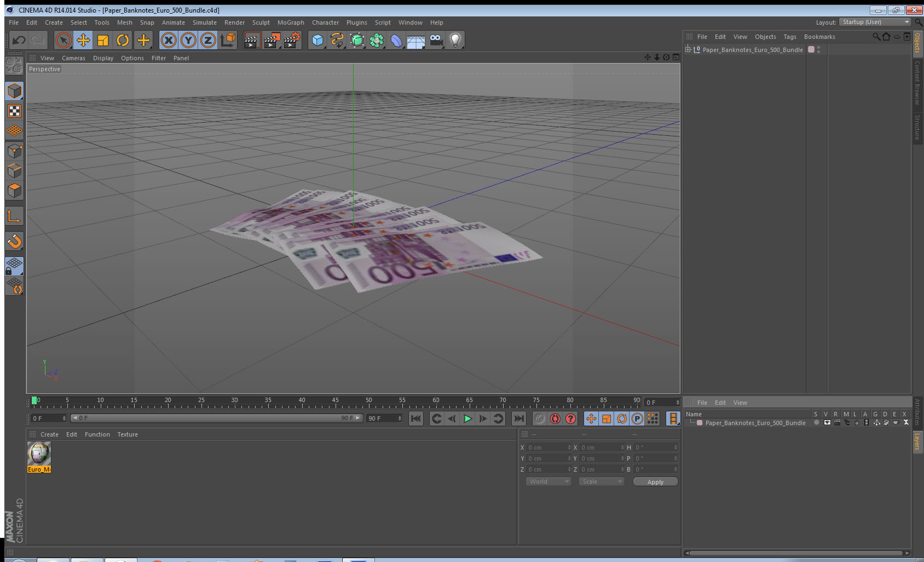Image resolution: width=924 pixels, height=562 pixels.
Task: Toggle X axis lock
Action: (x=169, y=40)
